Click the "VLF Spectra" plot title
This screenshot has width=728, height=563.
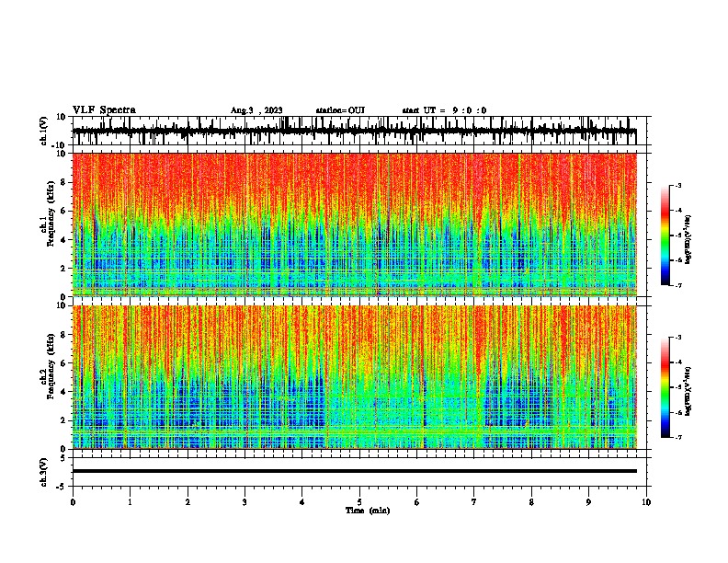104,110
